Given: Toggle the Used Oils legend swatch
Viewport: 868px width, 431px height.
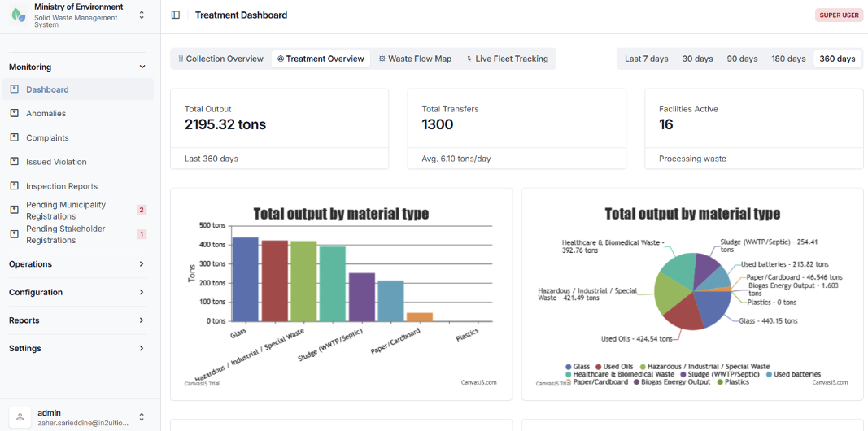Looking at the screenshot, I should [x=599, y=366].
